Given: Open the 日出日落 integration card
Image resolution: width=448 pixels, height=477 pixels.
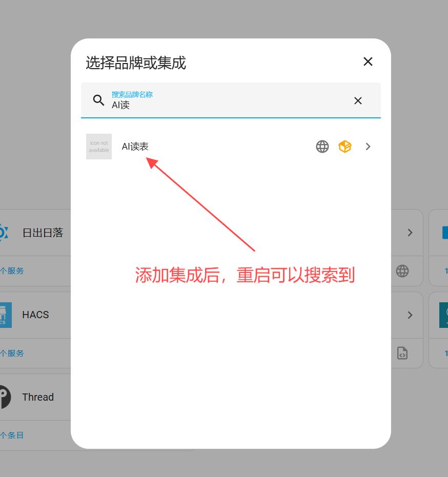Looking at the screenshot, I should click(x=43, y=233).
